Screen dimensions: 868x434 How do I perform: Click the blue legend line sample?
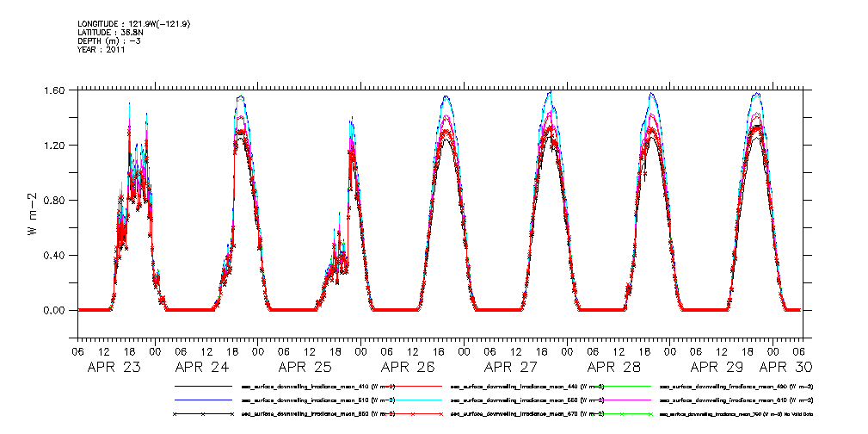[203, 400]
